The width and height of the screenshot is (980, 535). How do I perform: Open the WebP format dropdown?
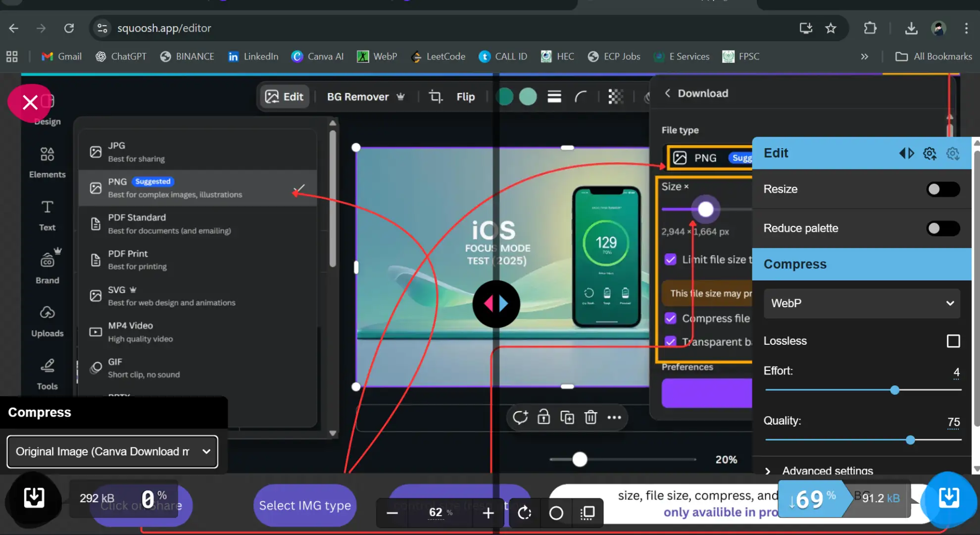click(862, 303)
